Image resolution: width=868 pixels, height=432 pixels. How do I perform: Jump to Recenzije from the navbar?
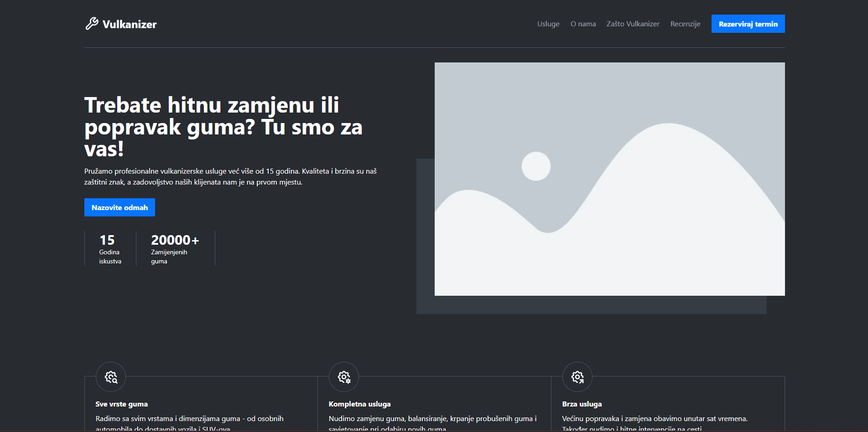point(685,24)
